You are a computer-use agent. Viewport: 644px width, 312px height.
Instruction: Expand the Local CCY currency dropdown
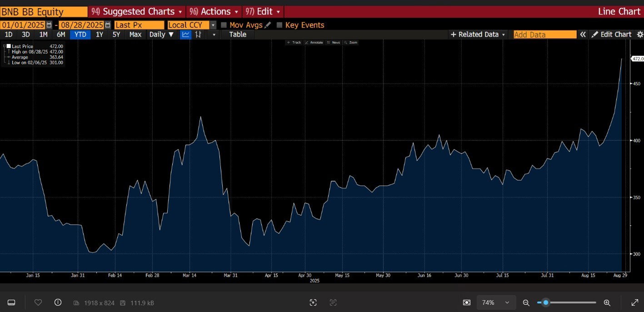(x=213, y=25)
